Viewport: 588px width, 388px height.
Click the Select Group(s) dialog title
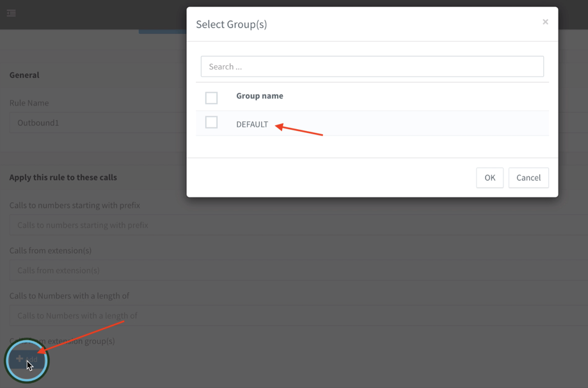click(232, 24)
